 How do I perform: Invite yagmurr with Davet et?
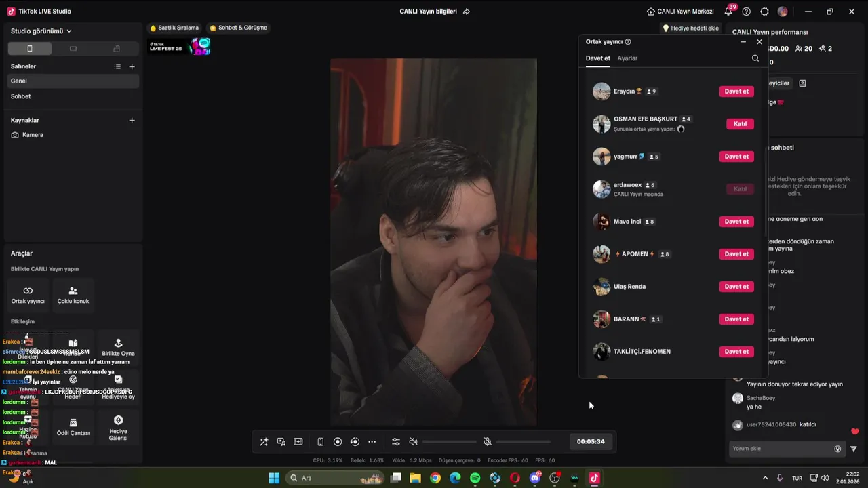pos(736,157)
